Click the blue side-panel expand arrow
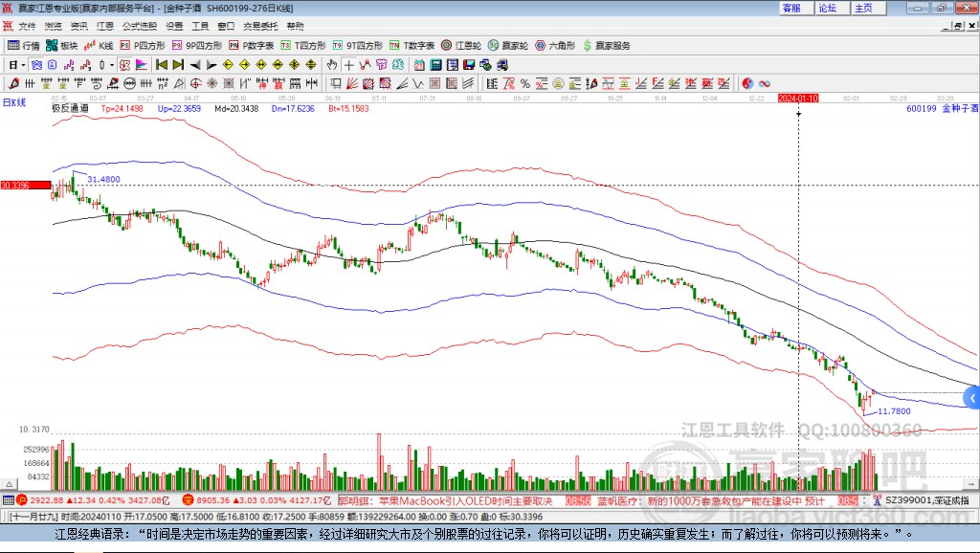 coord(972,397)
